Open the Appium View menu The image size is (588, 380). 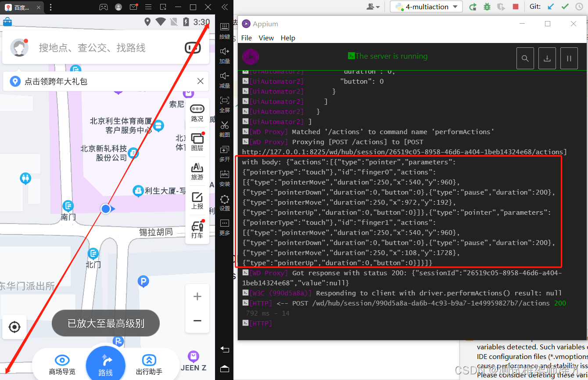266,38
